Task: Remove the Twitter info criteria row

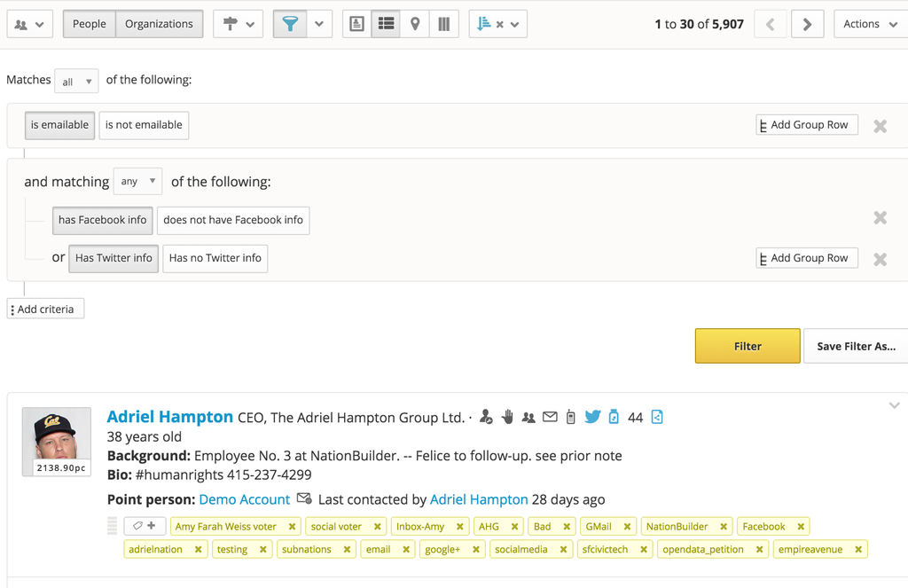Action: pyautogui.click(x=881, y=260)
